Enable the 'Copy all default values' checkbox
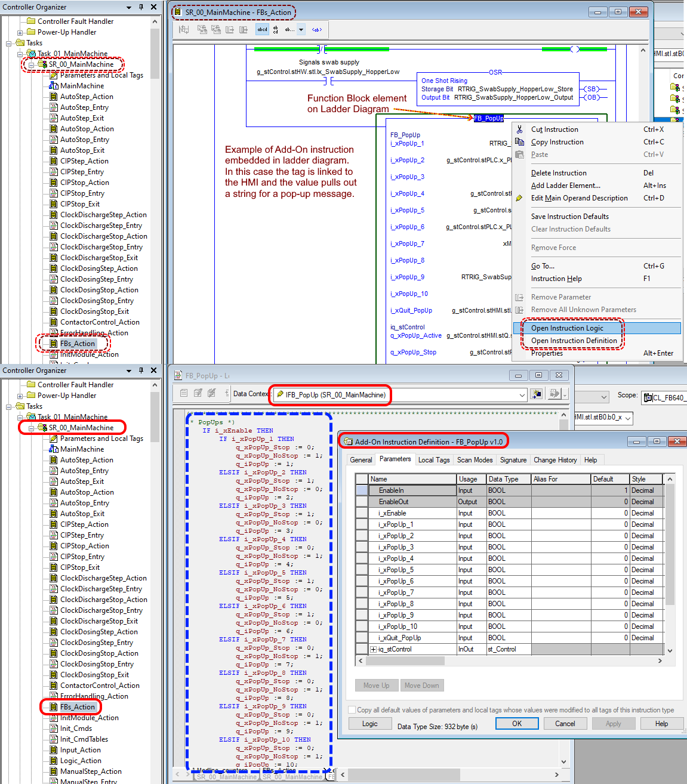The height and width of the screenshot is (784, 687). pos(352,710)
